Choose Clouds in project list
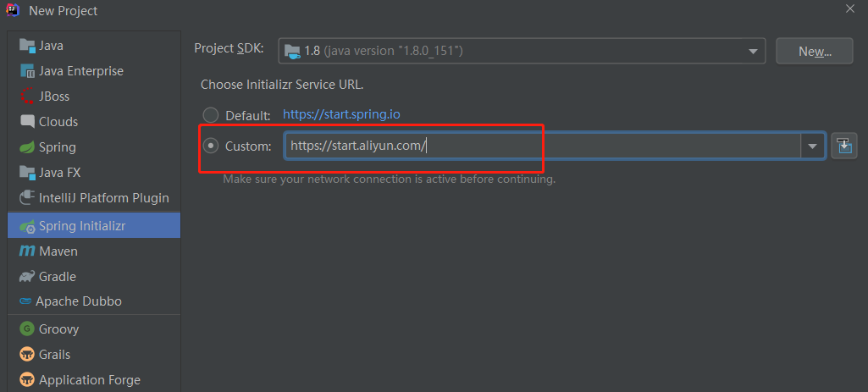Screen dimensions: 868x392 pos(94,121)
